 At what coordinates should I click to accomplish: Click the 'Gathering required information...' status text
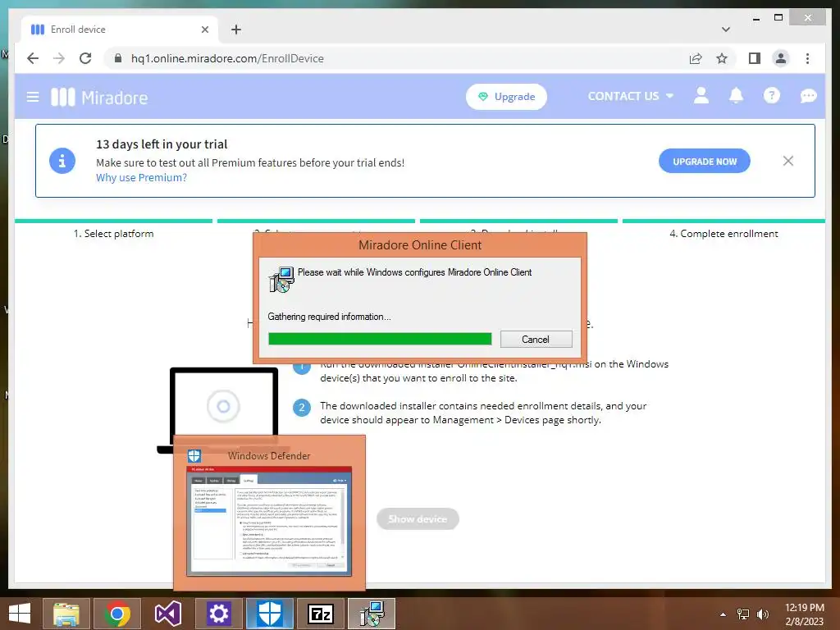330,317
